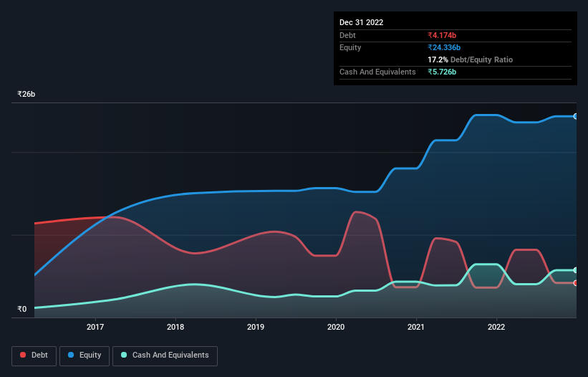The width and height of the screenshot is (588, 377).
Task: Click the 2020 x-axis label
Action: [336, 327]
